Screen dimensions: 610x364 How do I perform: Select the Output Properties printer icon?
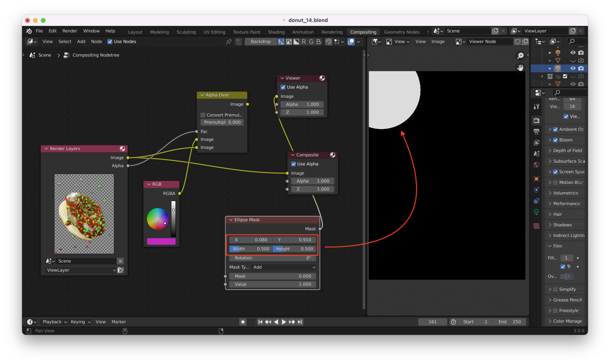coord(537,131)
